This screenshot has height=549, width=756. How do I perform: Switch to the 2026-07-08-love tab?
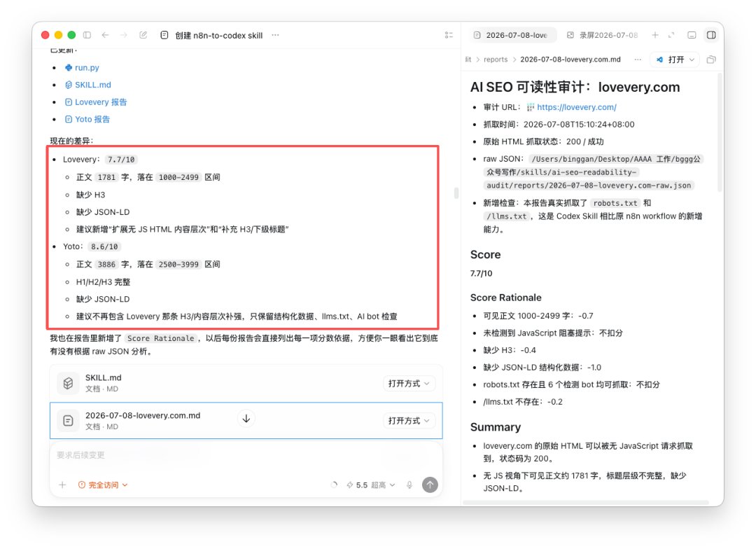tap(512, 35)
